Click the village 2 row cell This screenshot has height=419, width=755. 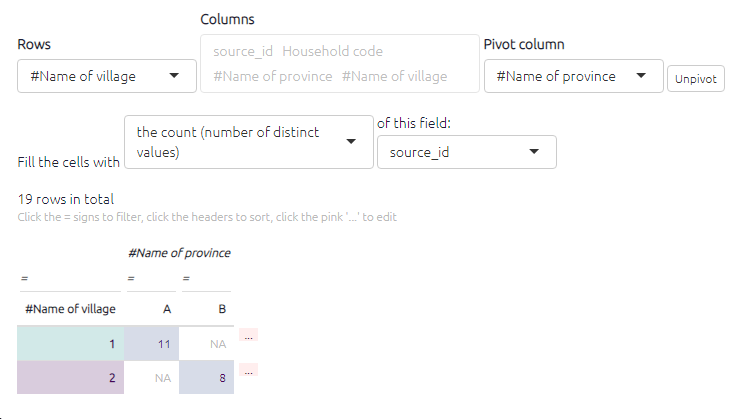[70, 378]
